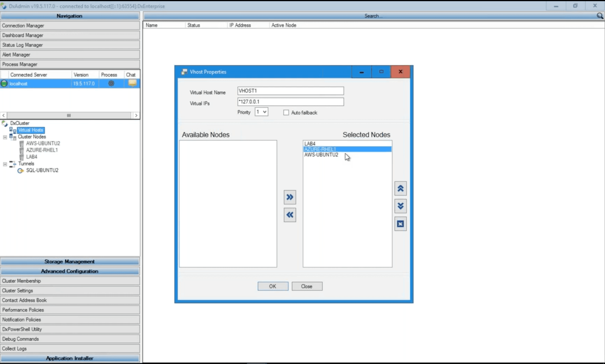The height and width of the screenshot is (364, 605).
Task: Click the localhost process gear icon
Action: [111, 83]
